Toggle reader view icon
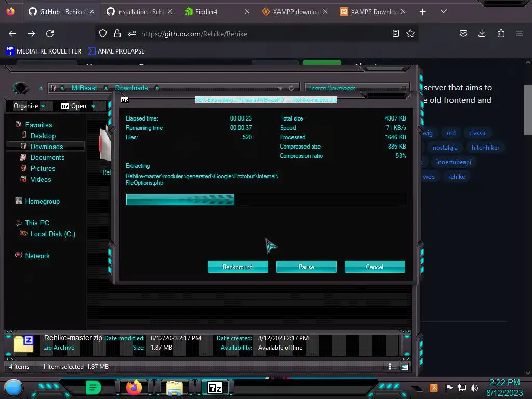 click(x=395, y=33)
